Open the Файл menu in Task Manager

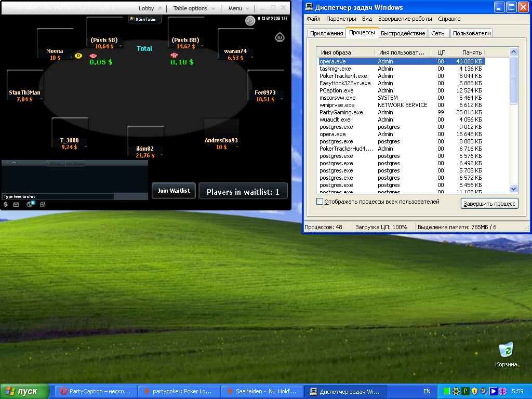coord(313,19)
